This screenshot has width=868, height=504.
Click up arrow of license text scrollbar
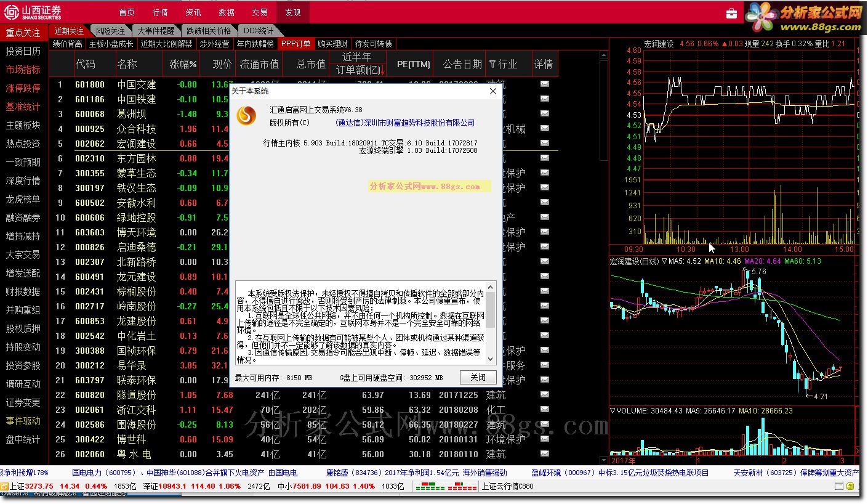coord(491,287)
